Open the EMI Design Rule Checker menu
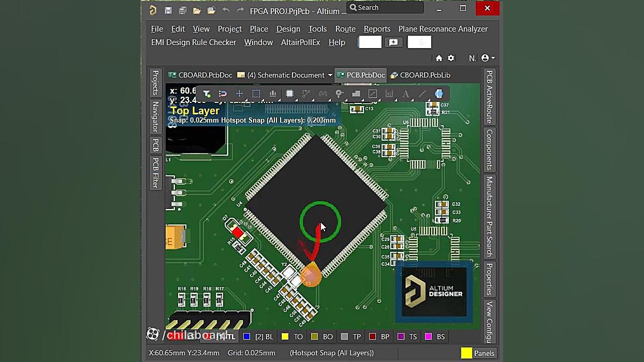 pos(194,42)
